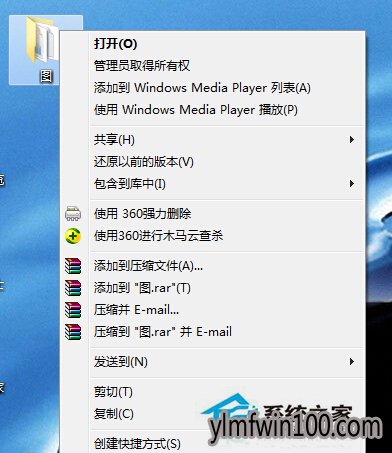Choose 使用 360强力删除
The height and width of the screenshot is (453, 392).
click(143, 214)
